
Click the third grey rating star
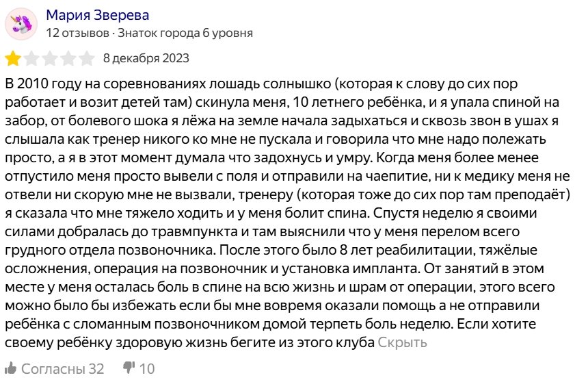click(x=51, y=58)
